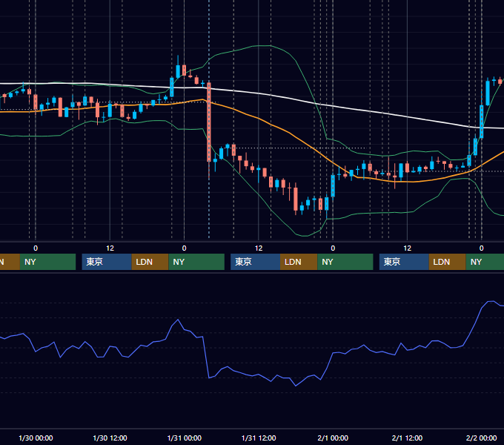Click the NY session block at 2/2 00:00
This screenshot has width=504, height=445.
(485, 262)
